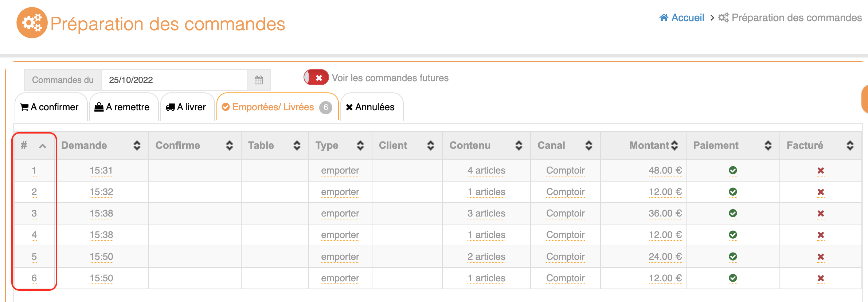
Task: Click the 48.00 € amount for order 1
Action: pos(665,171)
